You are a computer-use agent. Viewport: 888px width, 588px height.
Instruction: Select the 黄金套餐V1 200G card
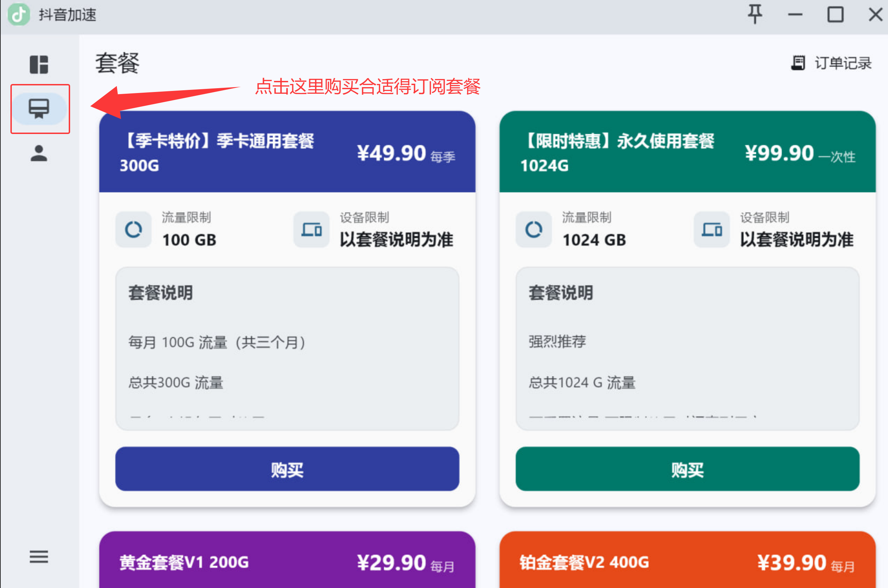coord(287,560)
